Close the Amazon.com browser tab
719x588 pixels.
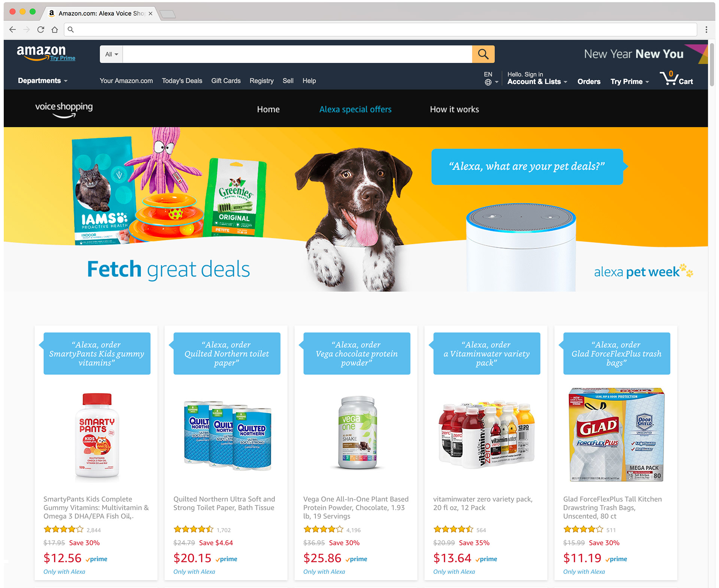coord(151,13)
